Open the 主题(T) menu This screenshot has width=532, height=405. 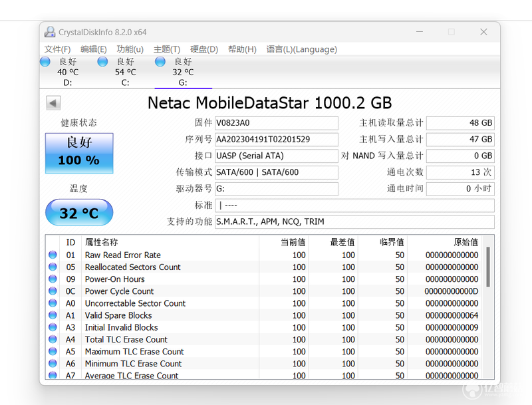click(x=167, y=49)
